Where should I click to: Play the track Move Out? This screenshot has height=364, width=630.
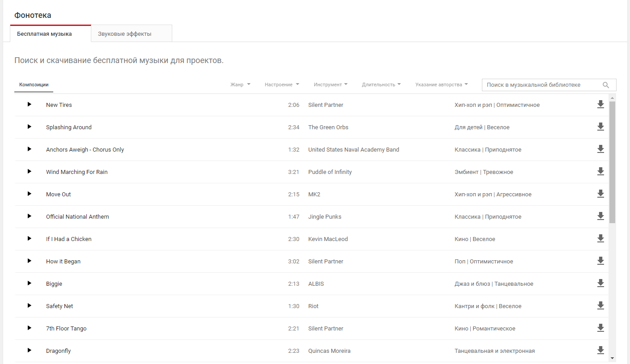(x=30, y=194)
